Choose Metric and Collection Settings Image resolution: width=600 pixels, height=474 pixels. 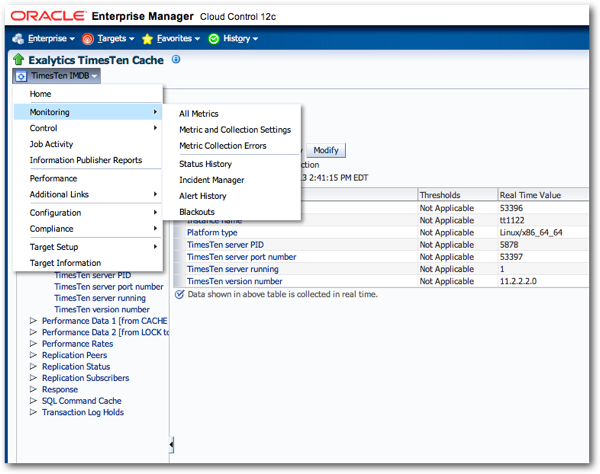[232, 130]
